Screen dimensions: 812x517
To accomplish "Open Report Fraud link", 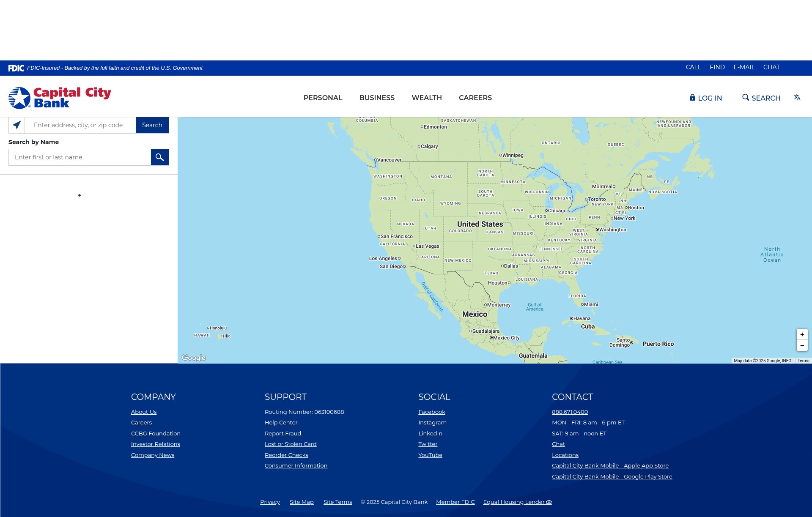I will tap(283, 433).
